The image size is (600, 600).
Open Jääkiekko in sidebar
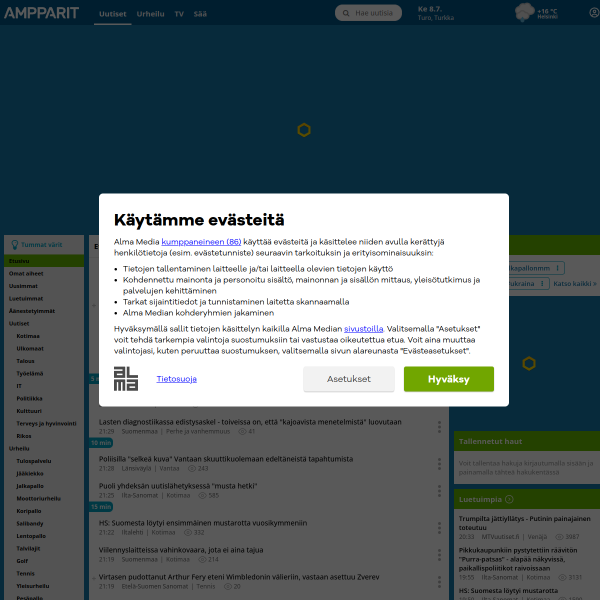coord(30,474)
